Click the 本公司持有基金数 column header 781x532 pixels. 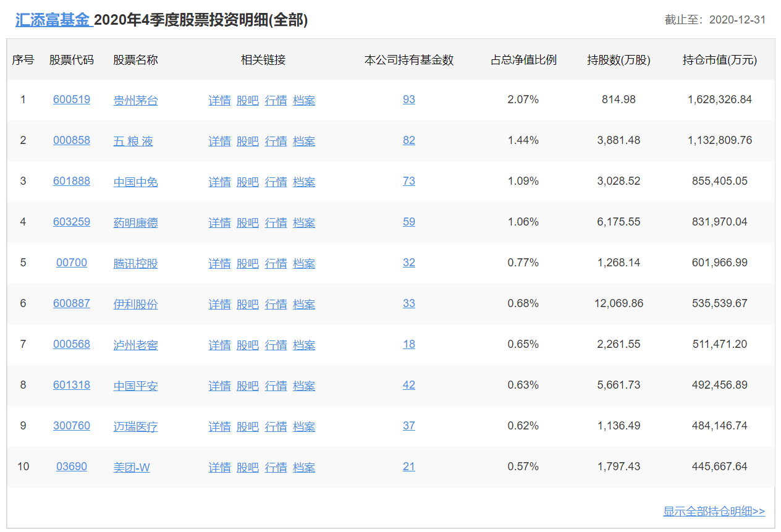[409, 60]
